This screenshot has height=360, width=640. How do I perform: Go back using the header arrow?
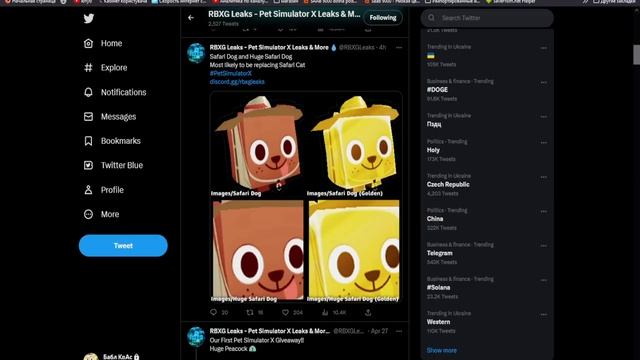[x=191, y=18]
